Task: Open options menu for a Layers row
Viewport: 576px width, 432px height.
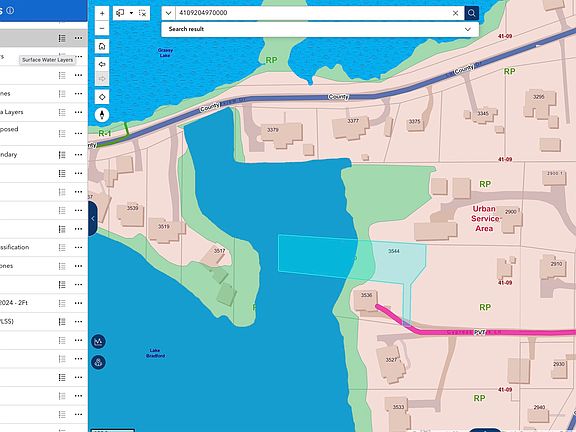Action: [x=78, y=112]
